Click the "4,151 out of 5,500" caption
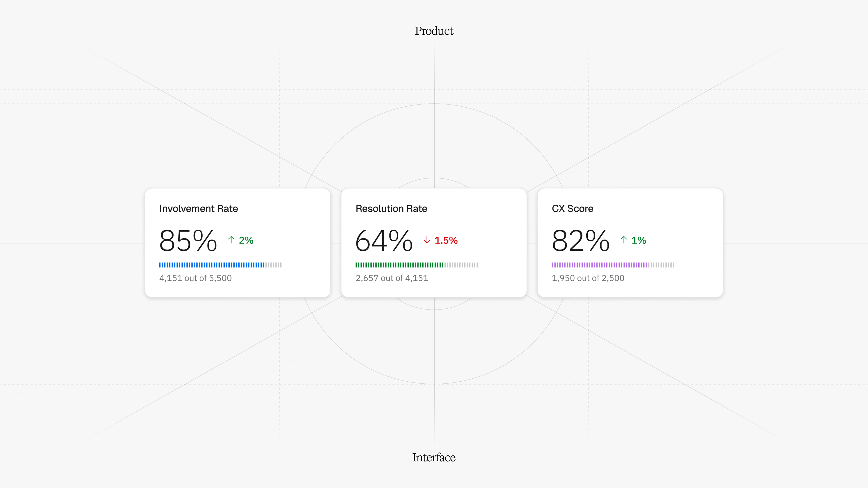This screenshot has width=868, height=488. (196, 278)
